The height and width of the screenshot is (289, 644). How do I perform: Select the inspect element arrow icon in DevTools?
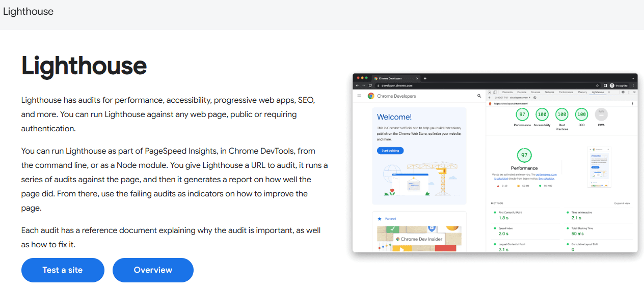click(x=489, y=92)
